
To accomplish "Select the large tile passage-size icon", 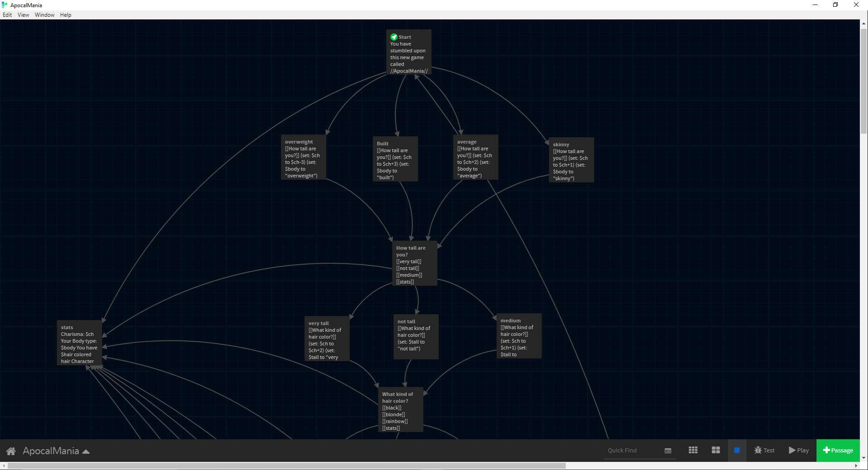I will click(x=716, y=450).
